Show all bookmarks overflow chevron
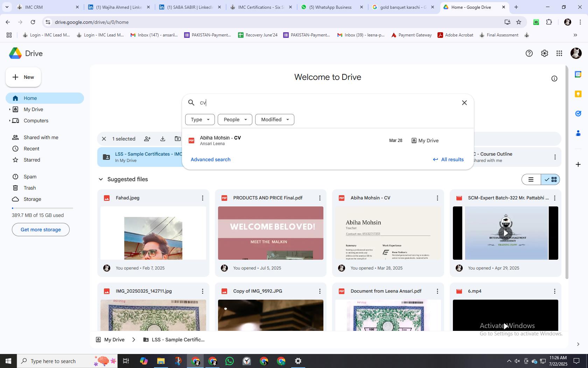The height and width of the screenshot is (368, 588). [x=575, y=35]
